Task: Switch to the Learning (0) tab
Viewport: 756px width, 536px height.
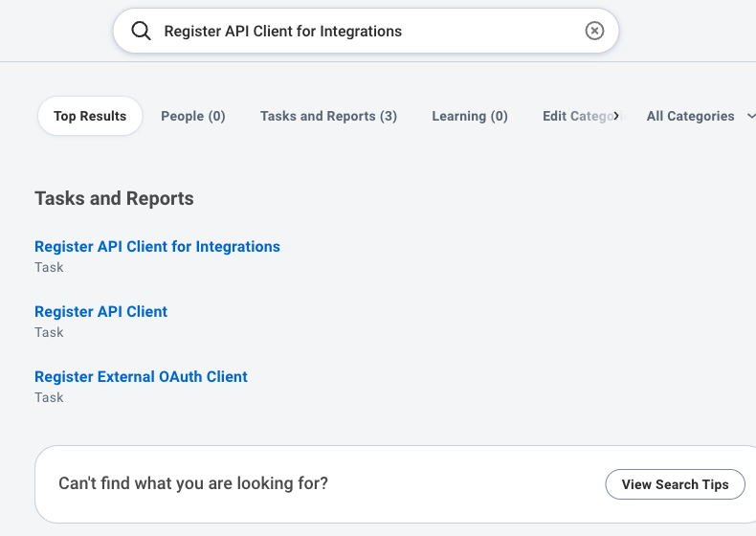Action: [x=470, y=116]
